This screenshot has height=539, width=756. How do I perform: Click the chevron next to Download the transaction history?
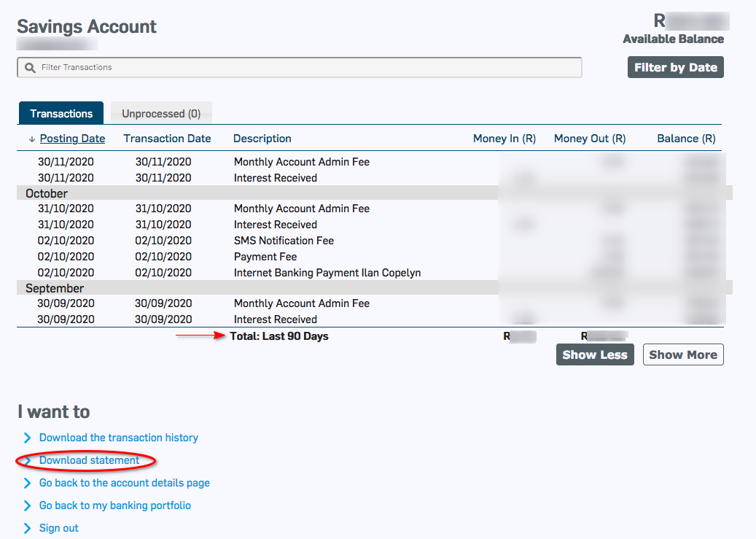28,438
